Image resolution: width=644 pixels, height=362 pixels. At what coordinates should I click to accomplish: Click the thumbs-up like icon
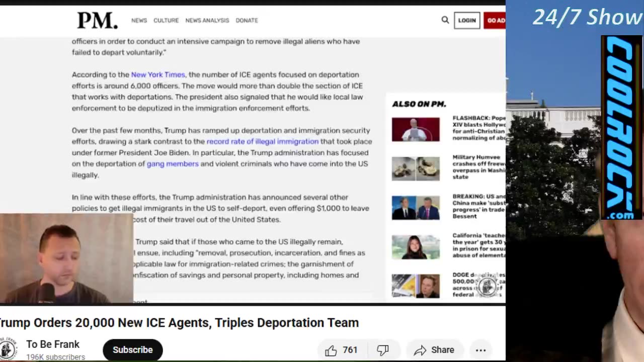[331, 350]
